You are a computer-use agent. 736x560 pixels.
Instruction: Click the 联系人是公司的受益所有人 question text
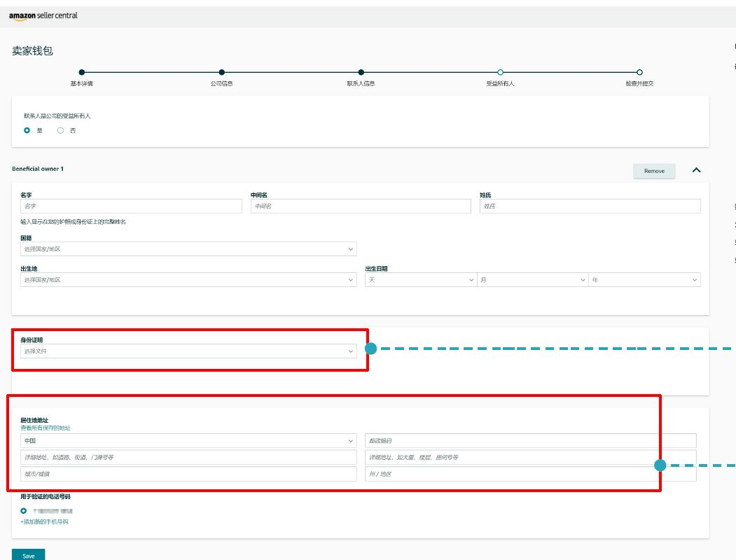point(57,115)
